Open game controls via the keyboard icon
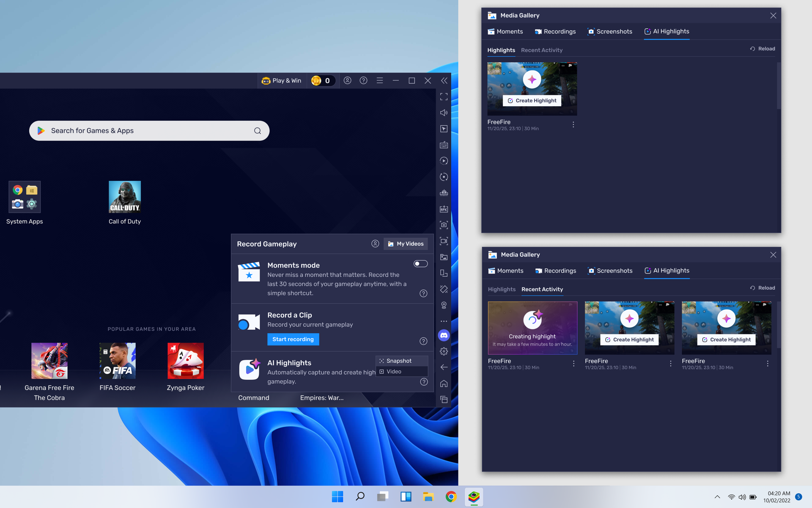 pos(444,145)
